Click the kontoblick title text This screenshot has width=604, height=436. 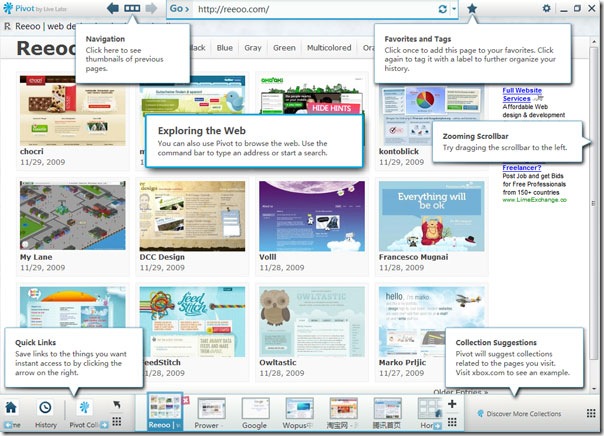(x=399, y=151)
